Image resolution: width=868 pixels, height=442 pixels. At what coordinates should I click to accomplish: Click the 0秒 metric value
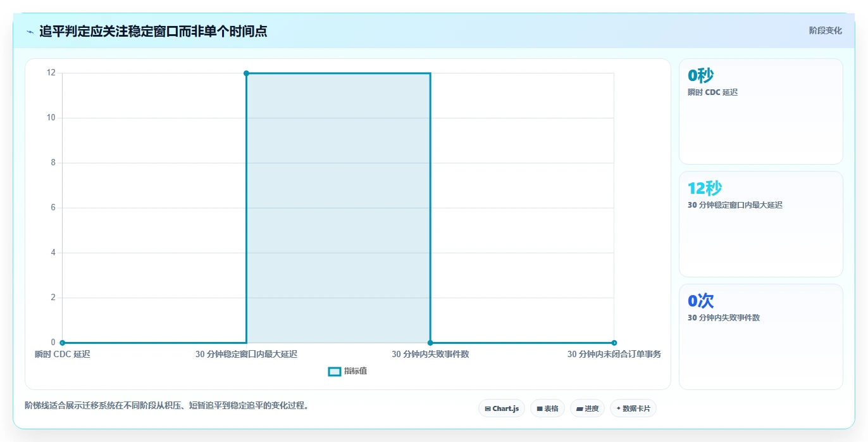[x=700, y=75]
